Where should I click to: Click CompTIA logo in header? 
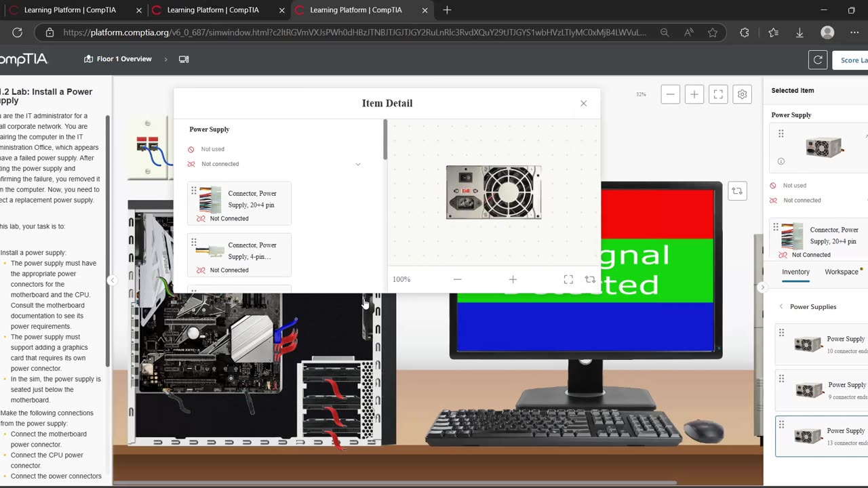pyautogui.click(x=24, y=60)
